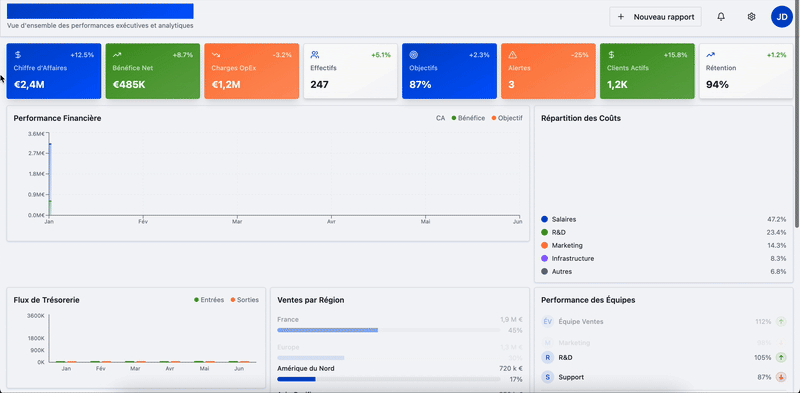Click the green R&D color dot in cost legend
The width and height of the screenshot is (800, 393).
coord(544,232)
